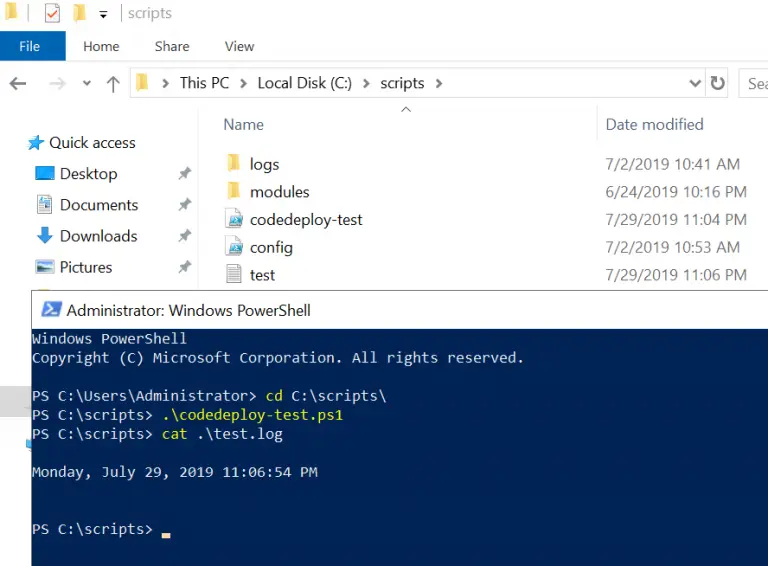Open the logs folder icon
Image resolution: width=768 pixels, height=566 pixels.
(x=234, y=163)
